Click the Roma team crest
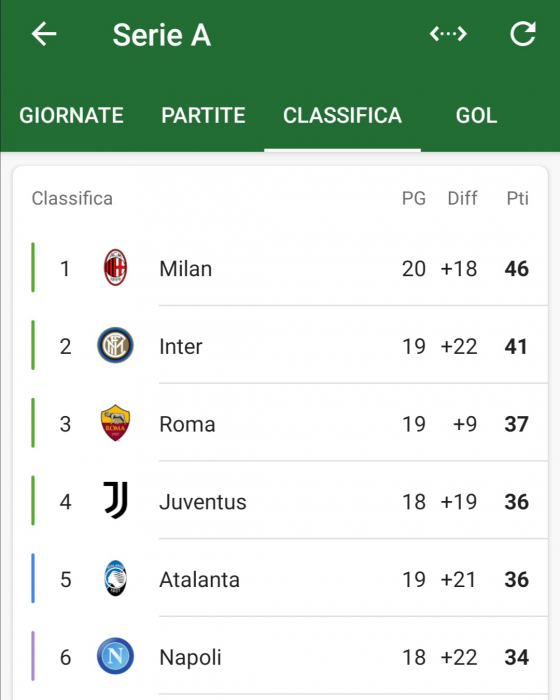Viewport: 560px width, 700px height. point(115,423)
